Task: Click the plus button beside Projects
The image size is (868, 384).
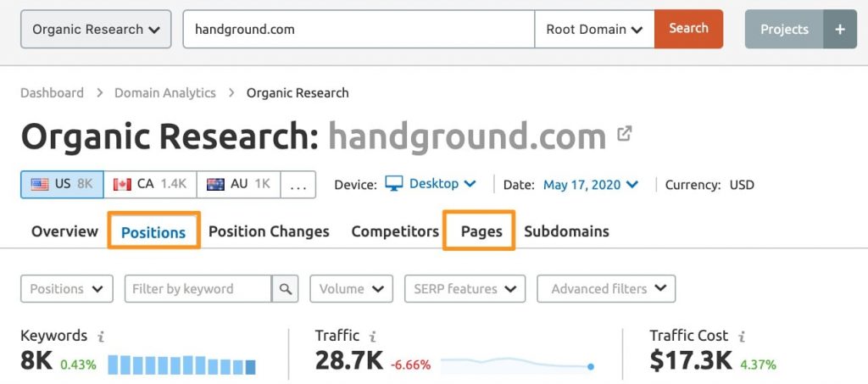Action: (x=840, y=30)
